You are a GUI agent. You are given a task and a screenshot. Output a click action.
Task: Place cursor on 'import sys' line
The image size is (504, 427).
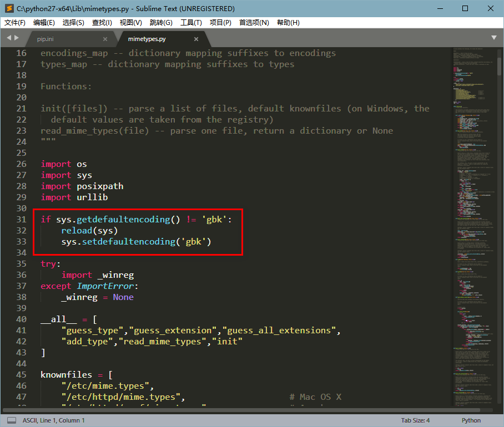coord(66,175)
